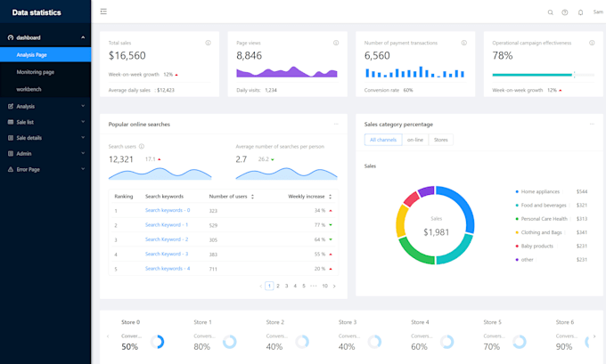Screen dimensions: 606x364
Task: Go to pagination page 1
Action: 269,286
